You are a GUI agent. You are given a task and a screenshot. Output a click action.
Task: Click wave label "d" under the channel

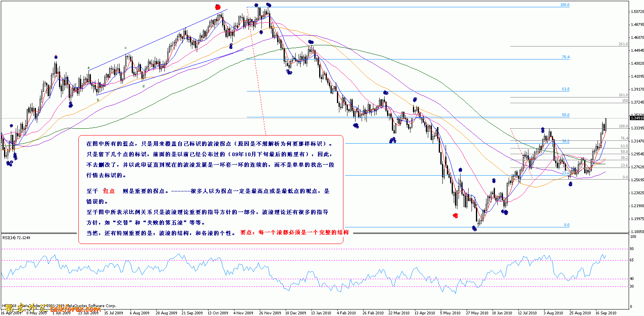click(x=143, y=86)
